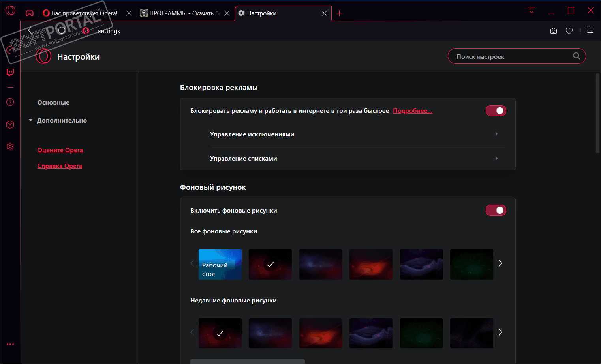Pick dark blue wallpaper in 'Недавние фоновые рисунки'
Image resolution: width=601 pixels, height=364 pixels.
(270, 333)
